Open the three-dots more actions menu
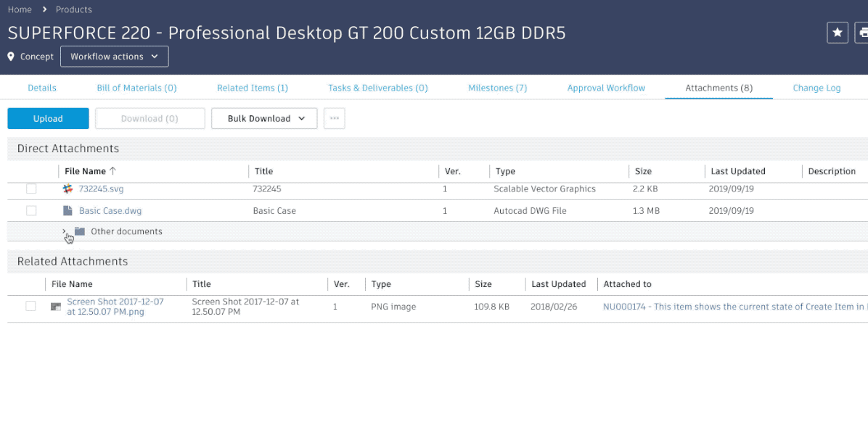The image size is (868, 435). 334,119
